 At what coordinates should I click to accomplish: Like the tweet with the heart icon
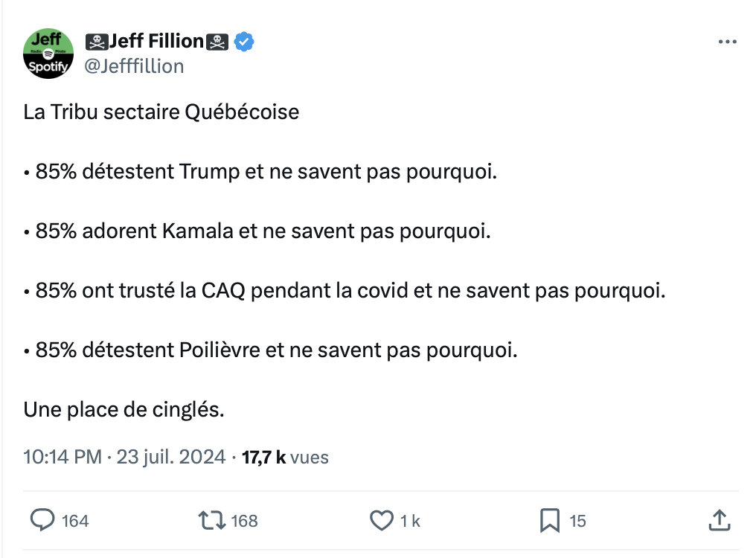pyautogui.click(x=382, y=521)
